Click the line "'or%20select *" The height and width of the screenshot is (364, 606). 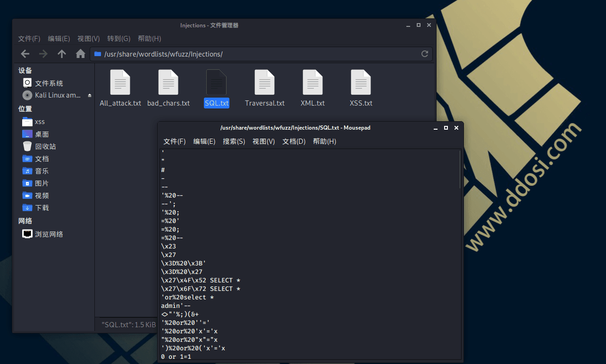click(x=187, y=297)
